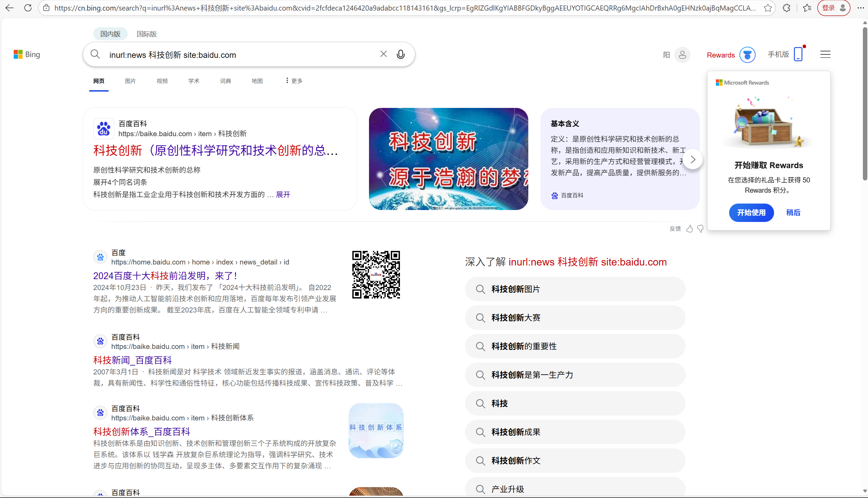
Task: Click the mobile version phone icon
Action: click(x=798, y=54)
